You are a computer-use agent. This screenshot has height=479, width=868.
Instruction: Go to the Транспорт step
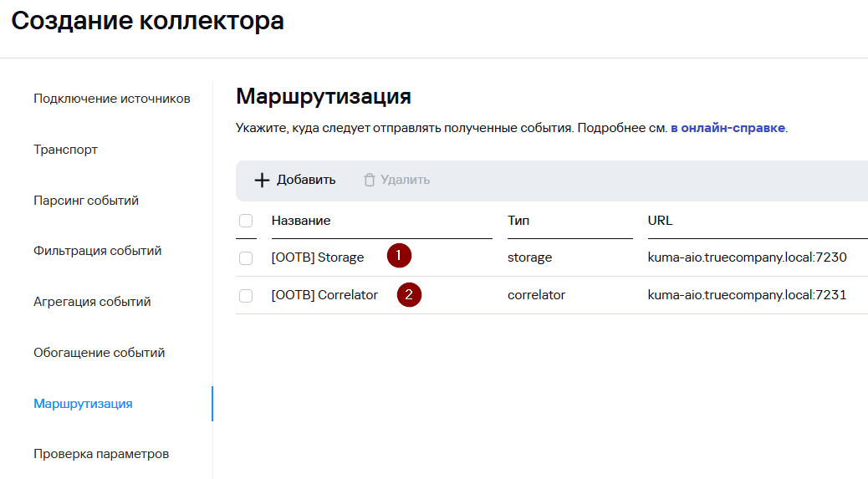point(65,150)
